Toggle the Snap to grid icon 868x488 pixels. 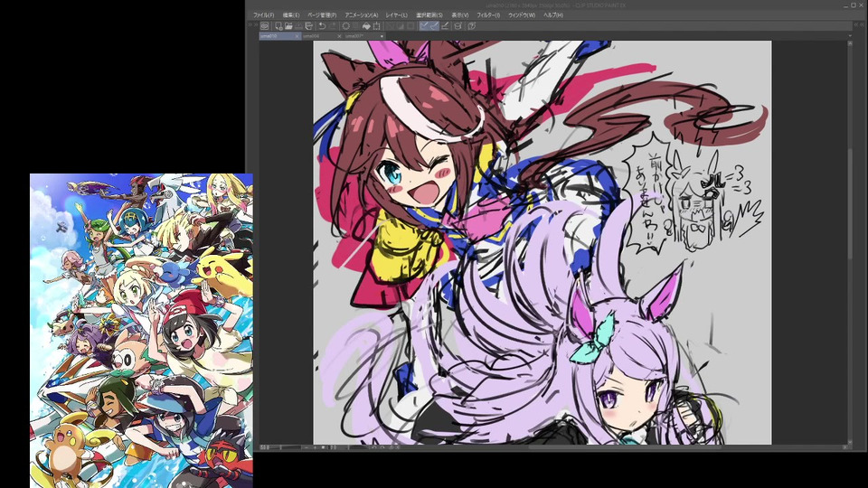pyautogui.click(x=445, y=26)
